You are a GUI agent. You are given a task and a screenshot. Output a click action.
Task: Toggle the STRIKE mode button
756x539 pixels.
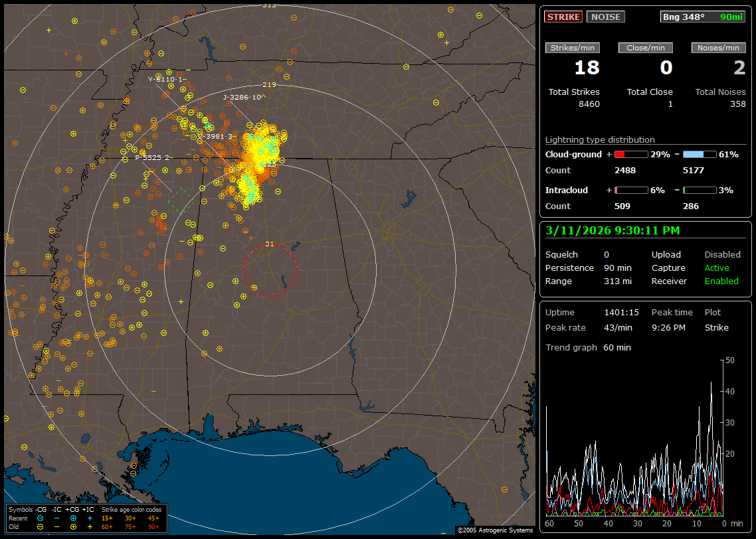pyautogui.click(x=563, y=17)
